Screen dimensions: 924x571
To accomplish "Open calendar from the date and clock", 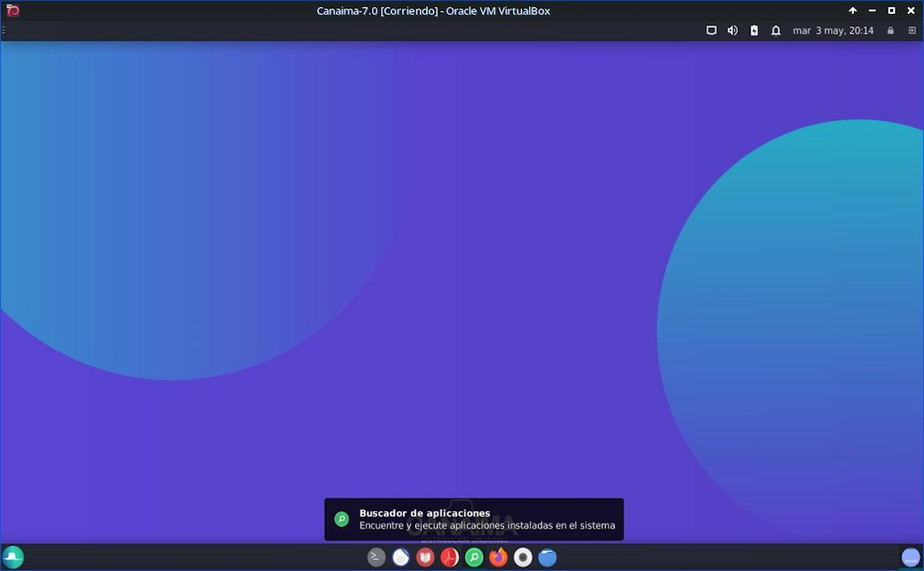I will pyautogui.click(x=833, y=31).
